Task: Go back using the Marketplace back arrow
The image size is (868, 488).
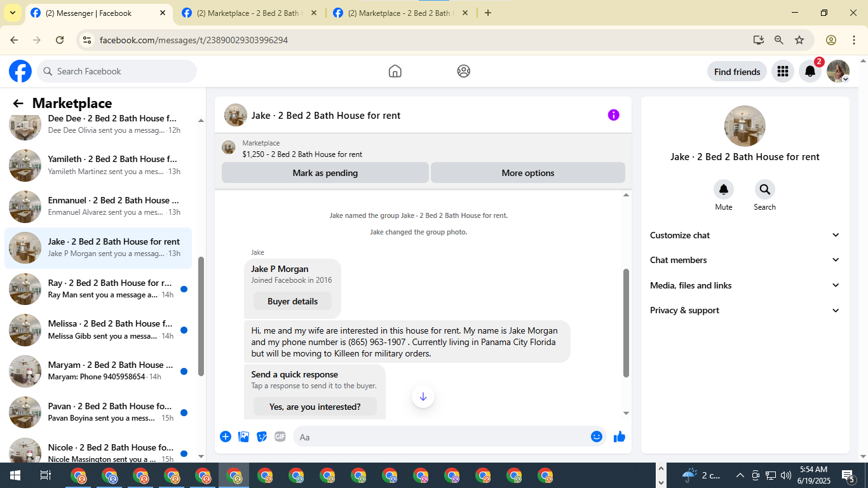Action: pyautogui.click(x=18, y=104)
